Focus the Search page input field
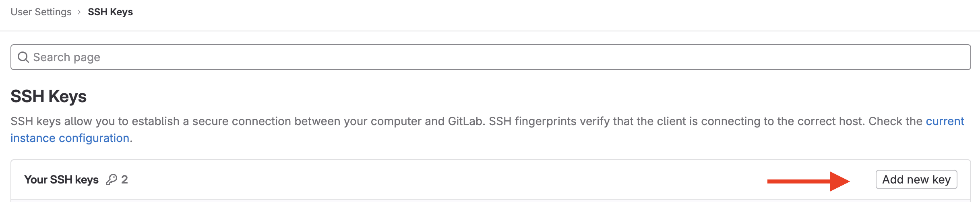This screenshot has height=202, width=980. pos(483,57)
